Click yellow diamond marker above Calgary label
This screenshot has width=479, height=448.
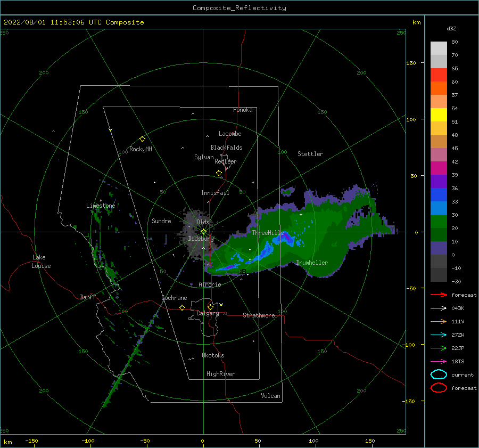click(x=210, y=307)
